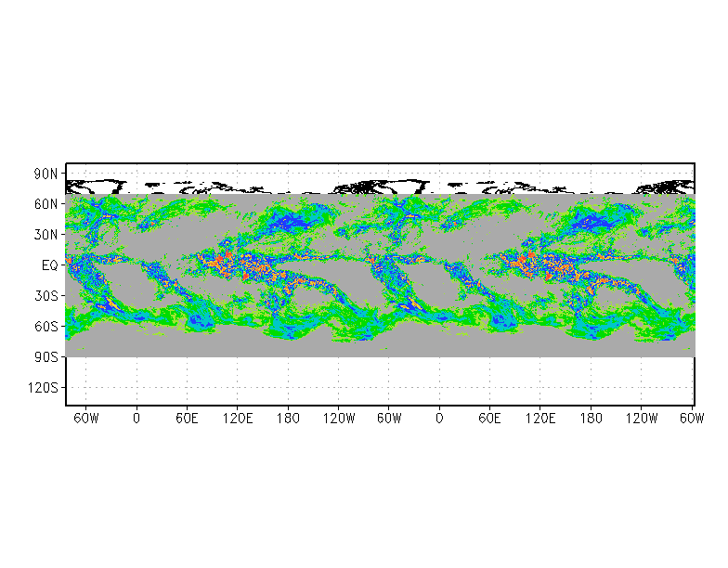Select the 60N latitude axis label

point(45,204)
